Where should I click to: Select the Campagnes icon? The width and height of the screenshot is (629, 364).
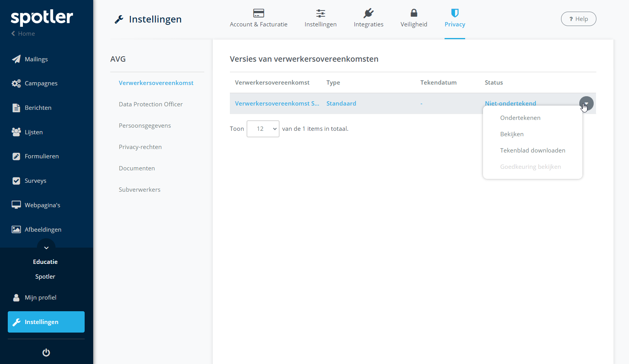pyautogui.click(x=40, y=83)
